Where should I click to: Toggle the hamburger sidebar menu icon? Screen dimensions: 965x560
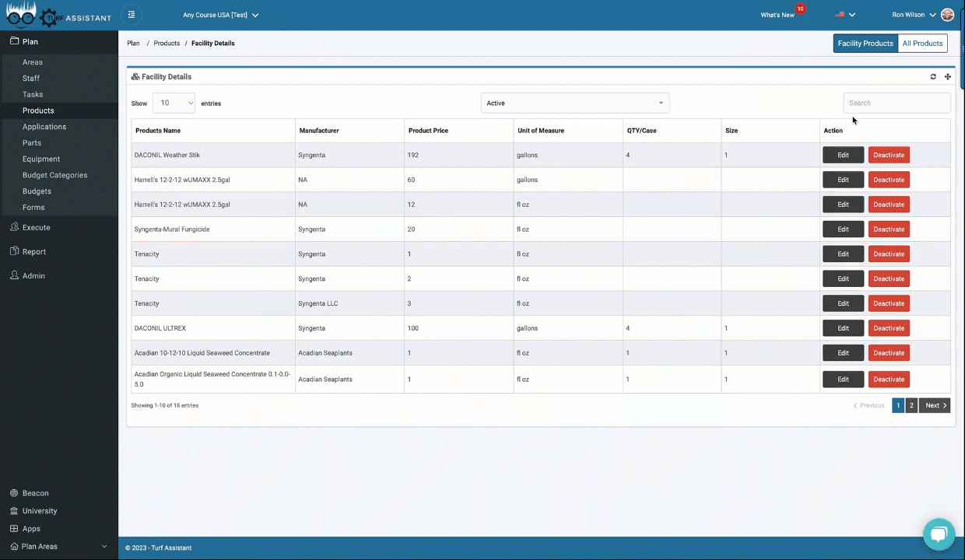coord(132,15)
